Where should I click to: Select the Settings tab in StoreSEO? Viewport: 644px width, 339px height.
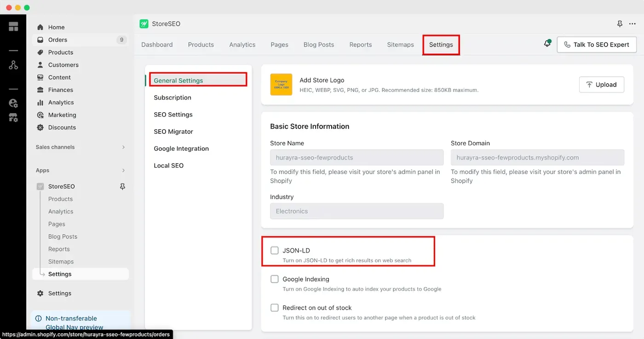441,45
